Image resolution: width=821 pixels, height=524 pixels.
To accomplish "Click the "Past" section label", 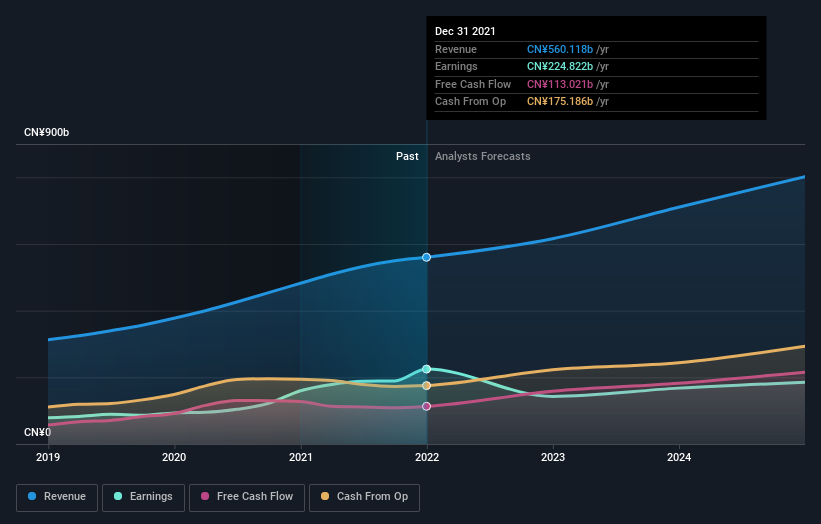I will point(407,156).
